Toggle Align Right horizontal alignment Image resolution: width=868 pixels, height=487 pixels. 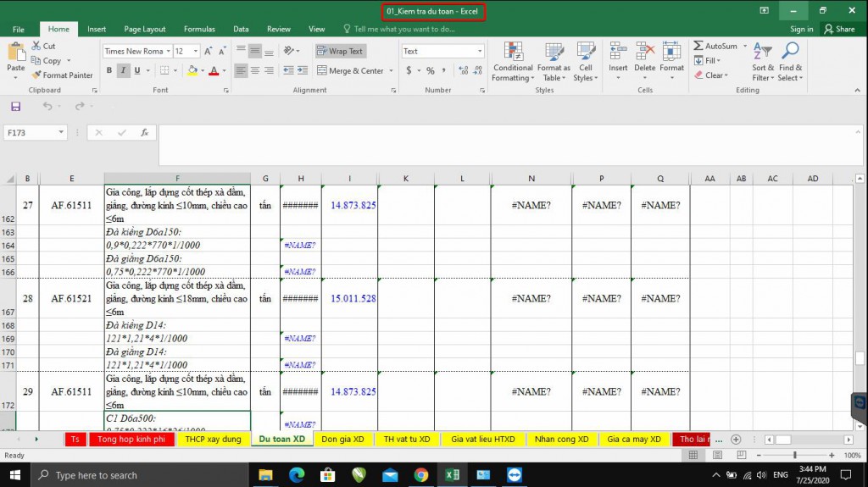point(269,70)
